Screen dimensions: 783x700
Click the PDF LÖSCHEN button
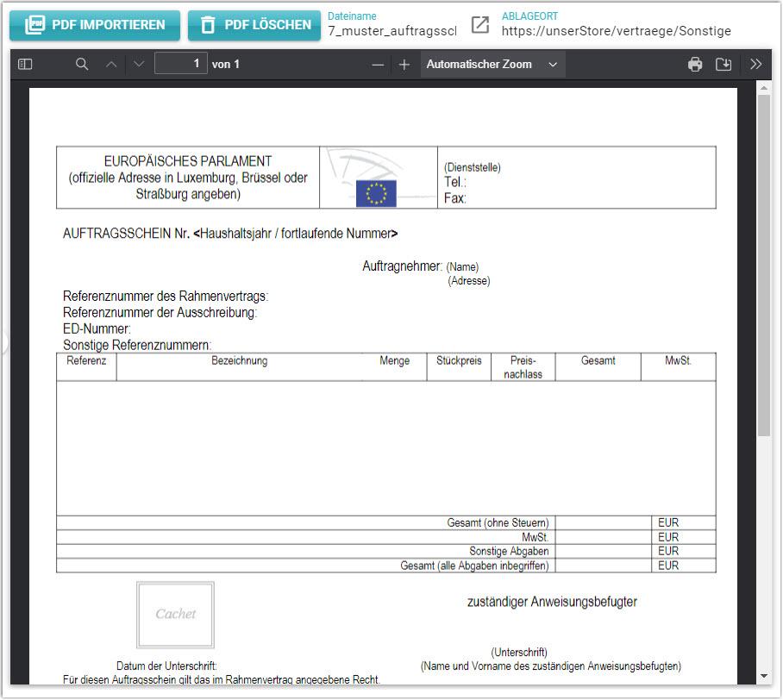[255, 25]
